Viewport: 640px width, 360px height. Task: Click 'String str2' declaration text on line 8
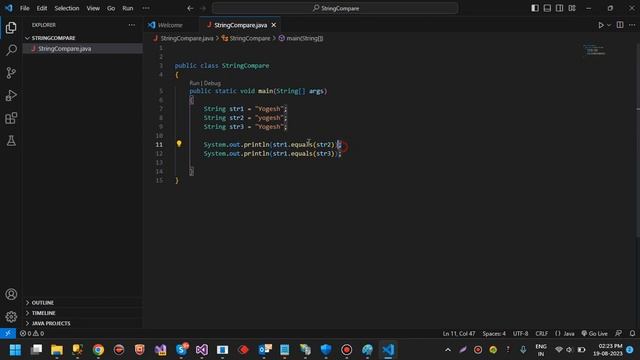pos(224,118)
